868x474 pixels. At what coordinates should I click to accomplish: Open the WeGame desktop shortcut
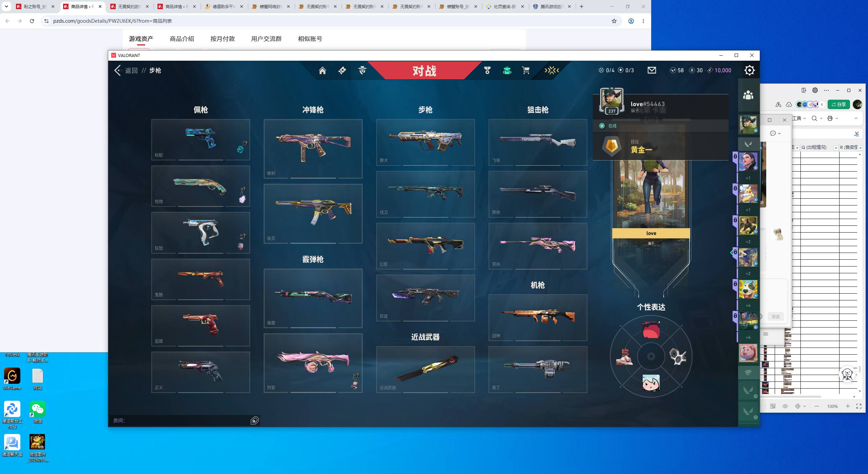pos(12,379)
